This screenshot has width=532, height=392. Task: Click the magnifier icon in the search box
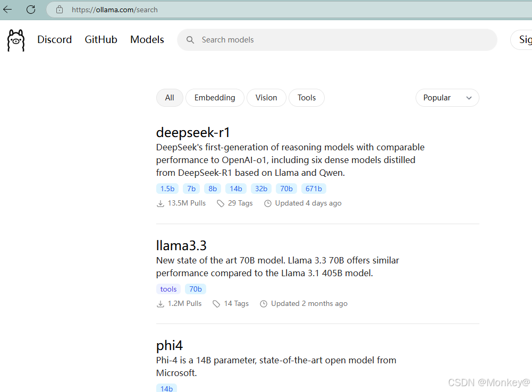[x=190, y=40]
